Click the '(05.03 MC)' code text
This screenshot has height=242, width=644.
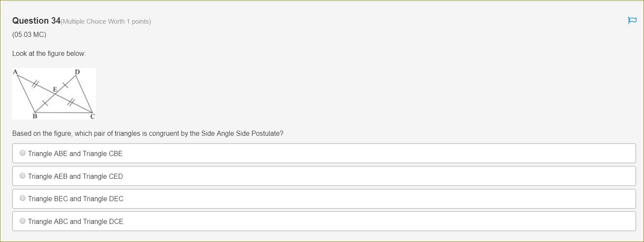point(29,35)
